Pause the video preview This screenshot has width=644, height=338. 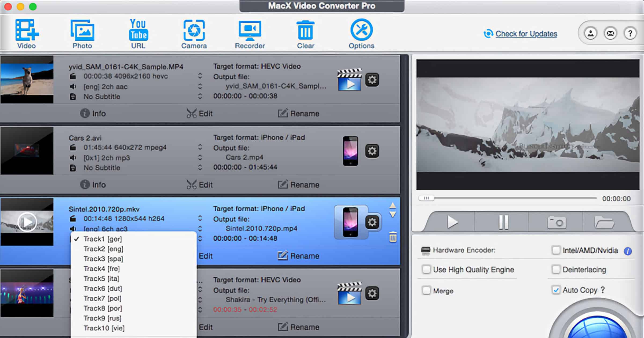point(504,222)
